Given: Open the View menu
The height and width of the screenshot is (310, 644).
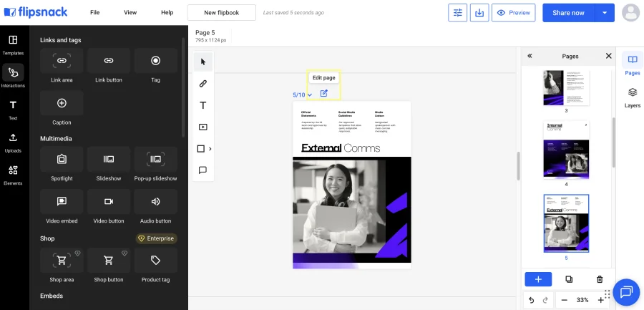Looking at the screenshot, I should 130,13.
